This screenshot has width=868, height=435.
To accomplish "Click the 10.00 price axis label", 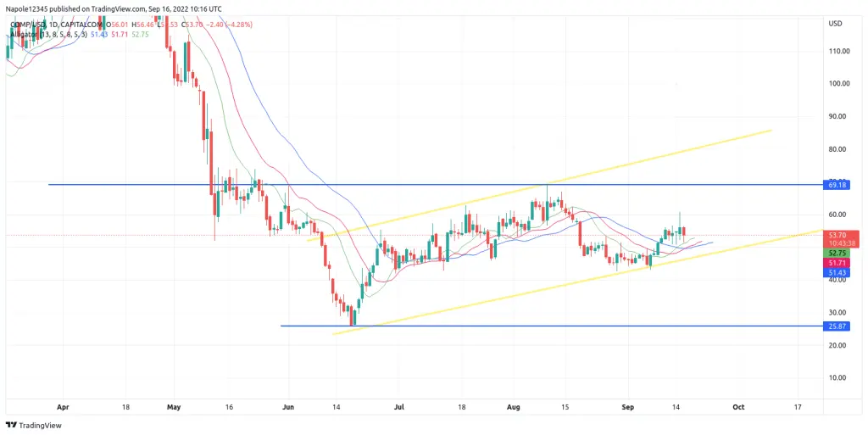I will pyautogui.click(x=837, y=378).
